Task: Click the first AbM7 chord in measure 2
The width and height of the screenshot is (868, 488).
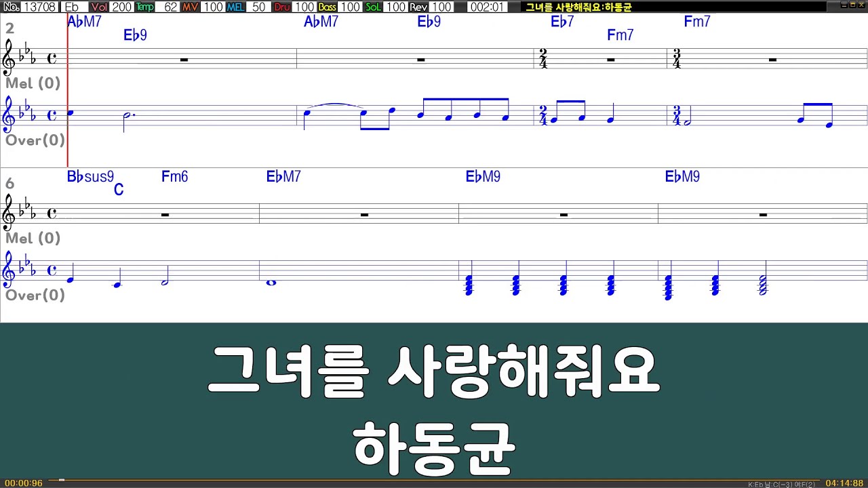Action: coord(84,22)
